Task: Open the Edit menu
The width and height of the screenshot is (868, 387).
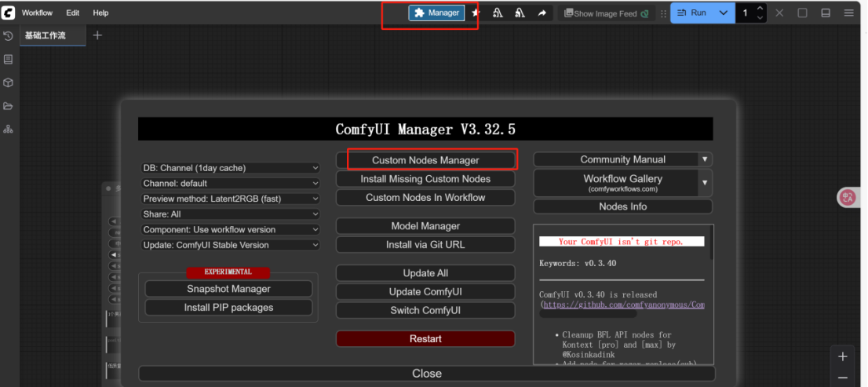Action: click(x=72, y=13)
